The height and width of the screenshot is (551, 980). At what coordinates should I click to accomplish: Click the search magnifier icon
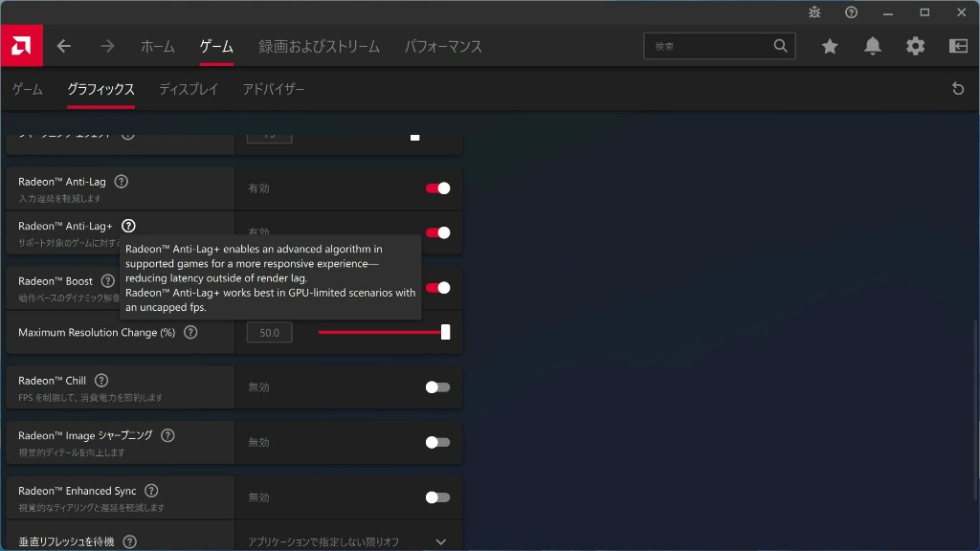point(780,46)
